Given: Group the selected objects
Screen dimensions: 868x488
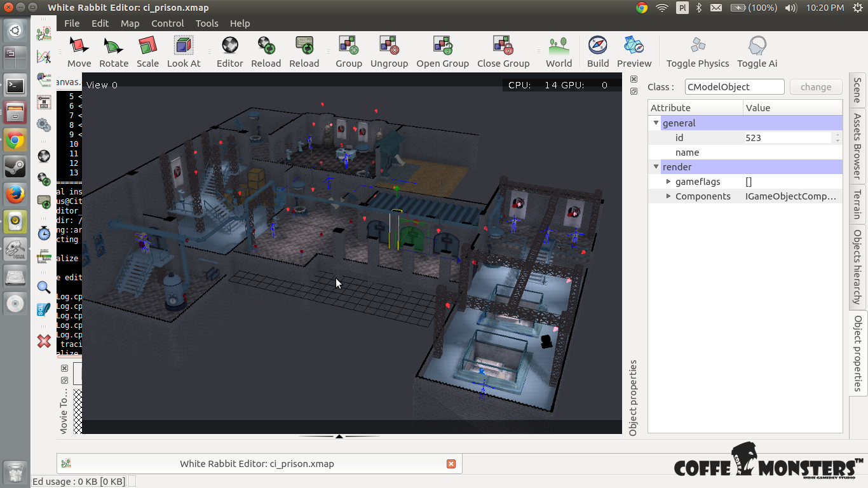Looking at the screenshot, I should [x=349, y=52].
